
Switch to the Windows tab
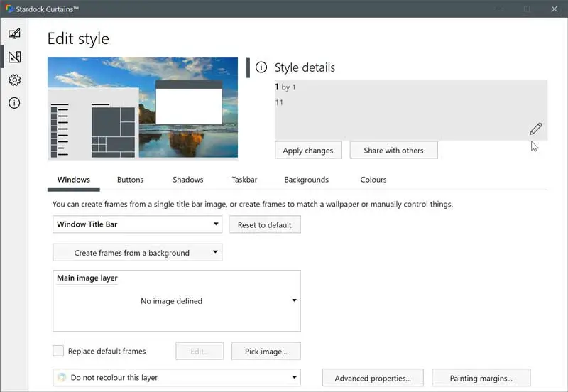point(74,180)
